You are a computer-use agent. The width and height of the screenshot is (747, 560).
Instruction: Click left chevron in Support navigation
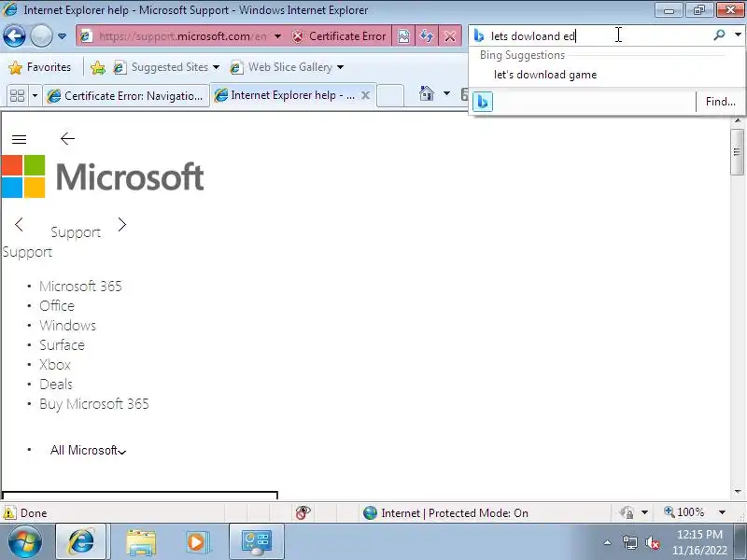tap(19, 224)
